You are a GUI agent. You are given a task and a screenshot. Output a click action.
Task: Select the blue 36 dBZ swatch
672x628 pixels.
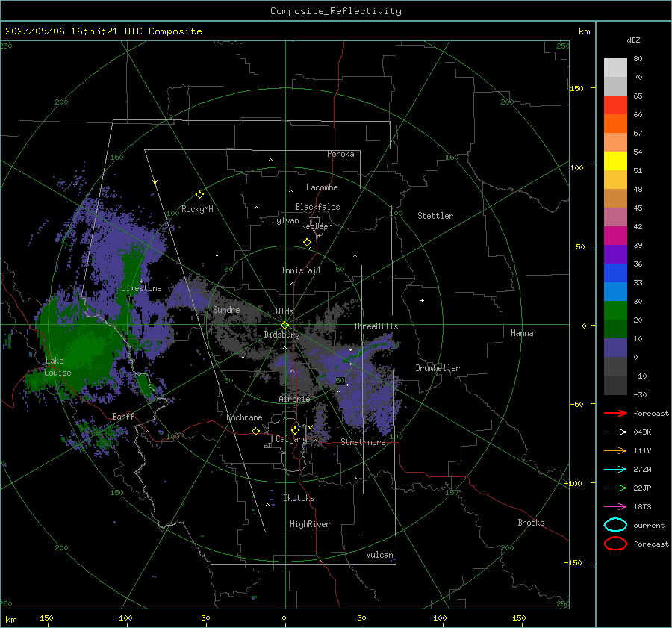[615, 273]
